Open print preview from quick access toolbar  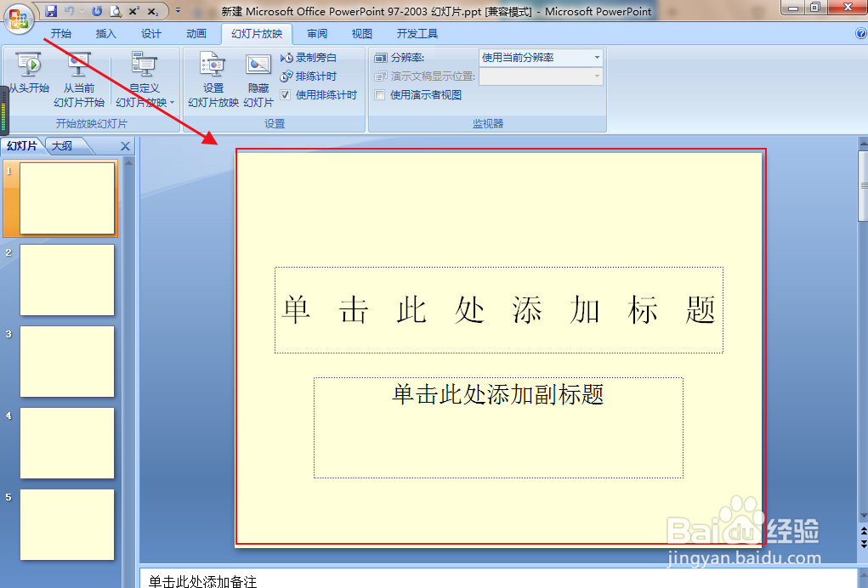pos(115,10)
